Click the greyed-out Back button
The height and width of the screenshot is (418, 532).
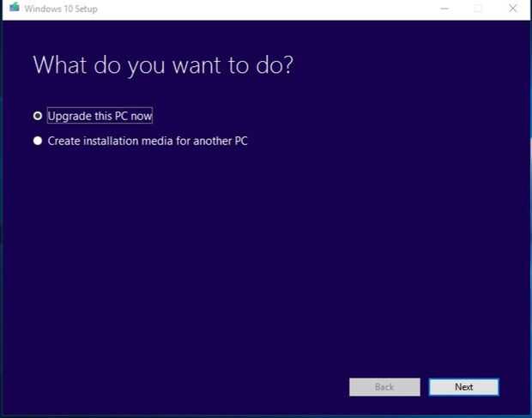[384, 387]
